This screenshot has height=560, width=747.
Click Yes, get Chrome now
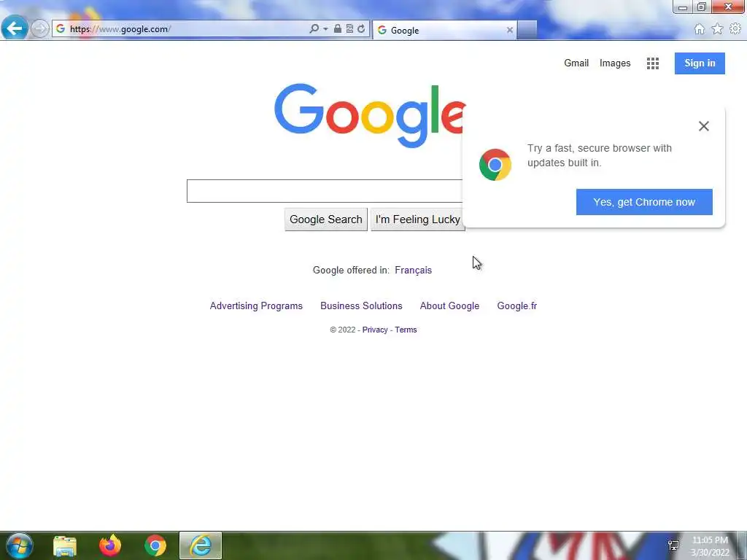(644, 202)
